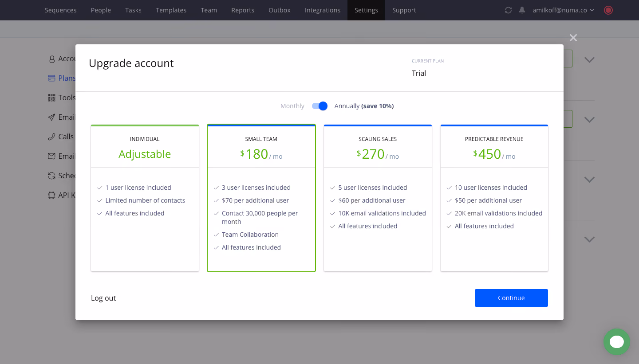Open the Team tab
This screenshot has width=639, height=364.
[209, 10]
